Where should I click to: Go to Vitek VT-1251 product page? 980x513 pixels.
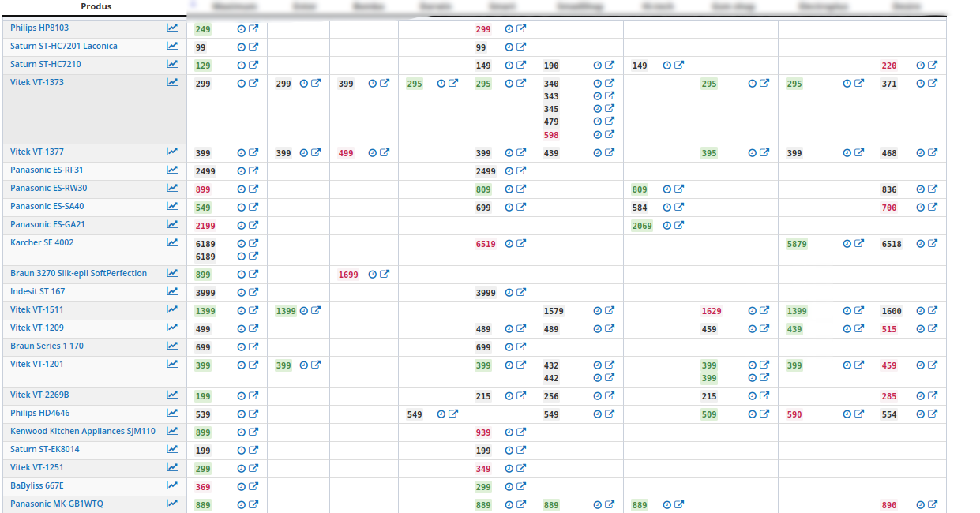pos(37,467)
